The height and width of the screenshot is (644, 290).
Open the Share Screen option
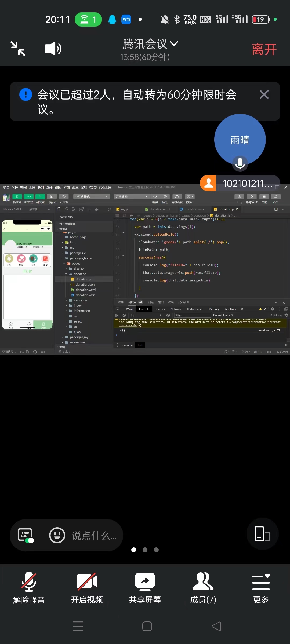(x=145, y=588)
